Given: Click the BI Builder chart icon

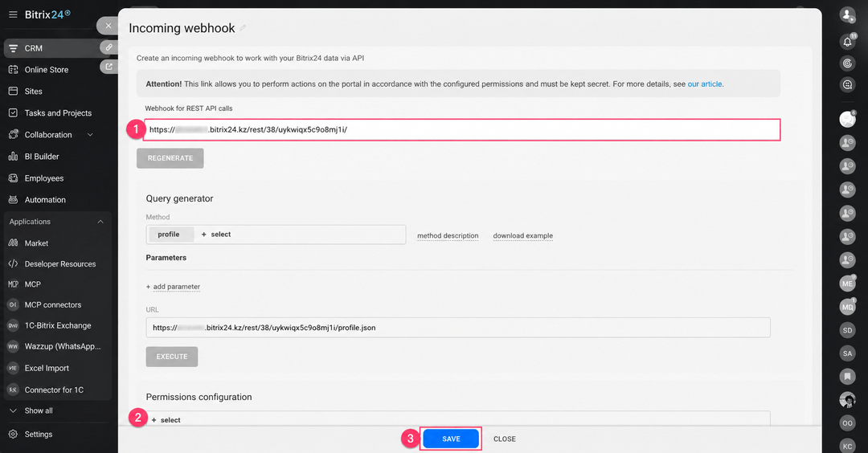Looking at the screenshot, I should pos(14,157).
